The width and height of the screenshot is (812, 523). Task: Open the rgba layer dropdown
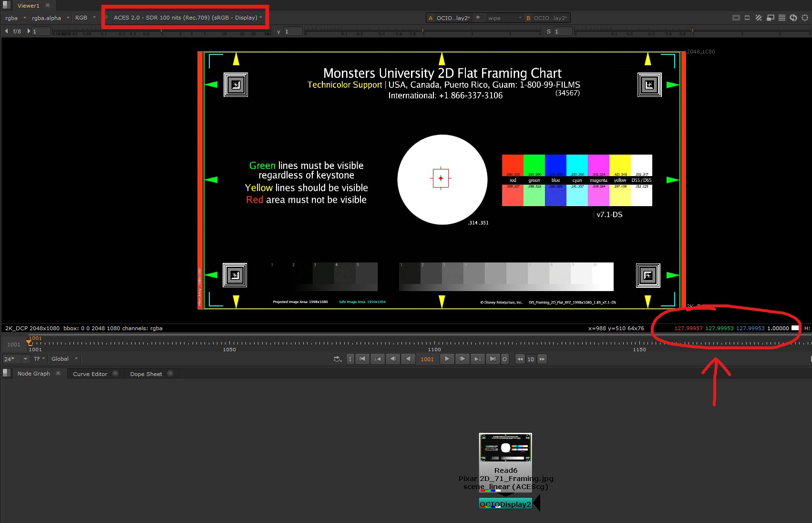(15, 18)
